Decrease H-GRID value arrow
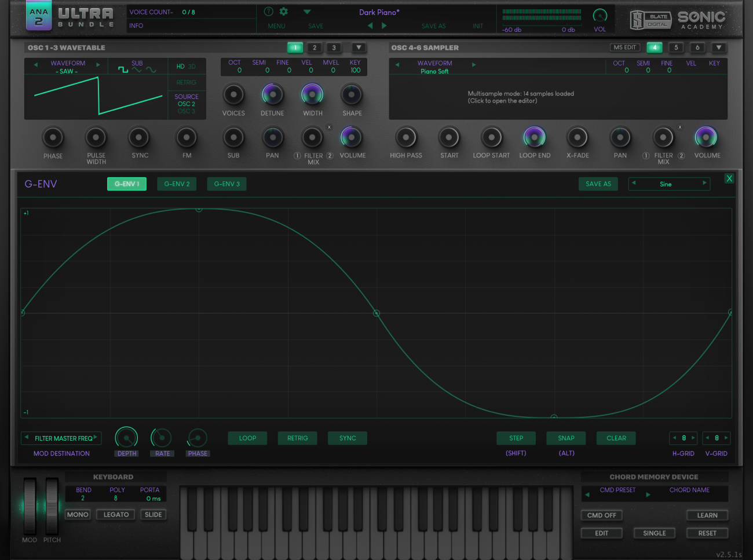The height and width of the screenshot is (560, 753). pos(674,438)
